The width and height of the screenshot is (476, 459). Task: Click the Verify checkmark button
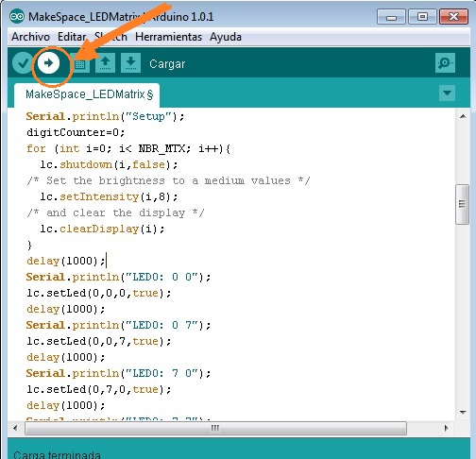pyautogui.click(x=23, y=63)
